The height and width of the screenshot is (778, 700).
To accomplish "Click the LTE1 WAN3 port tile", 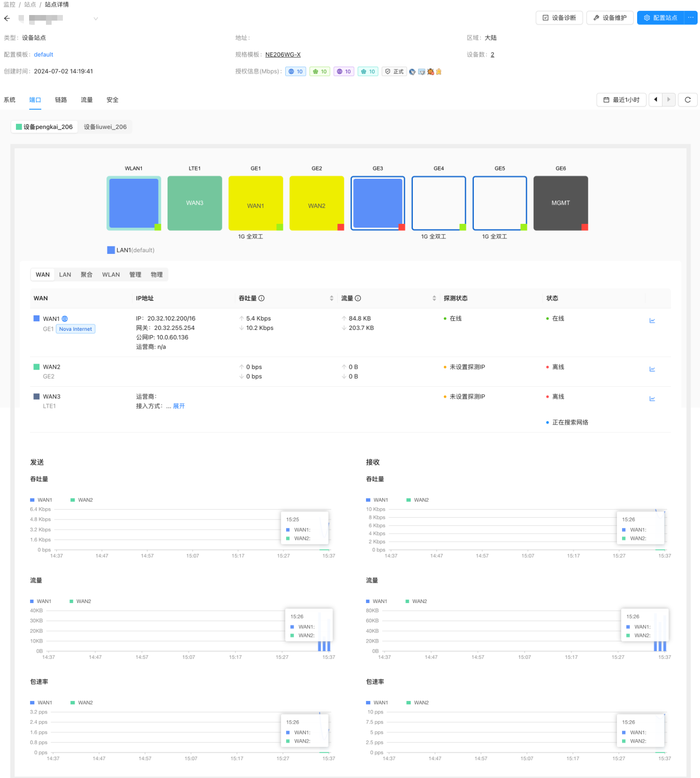I will 195,203.
